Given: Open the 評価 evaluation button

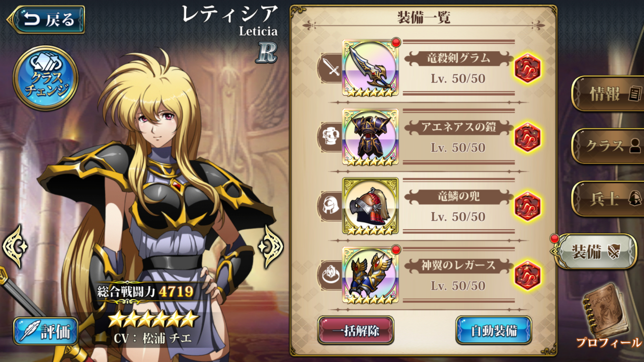Looking at the screenshot, I should [x=46, y=331].
